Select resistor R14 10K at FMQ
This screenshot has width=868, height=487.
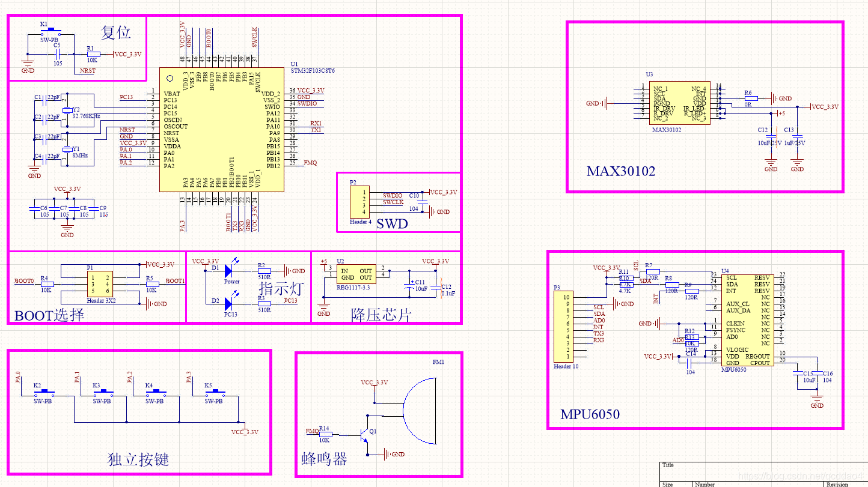tap(325, 434)
